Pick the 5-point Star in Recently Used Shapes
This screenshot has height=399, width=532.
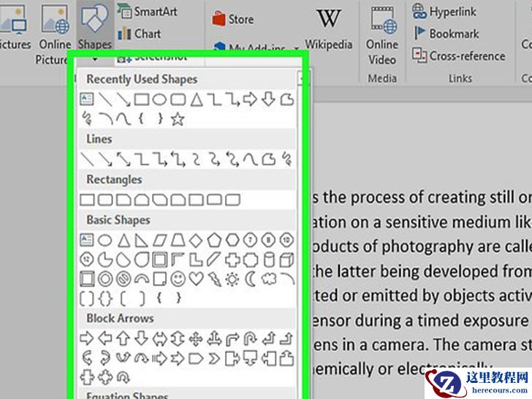tap(178, 118)
